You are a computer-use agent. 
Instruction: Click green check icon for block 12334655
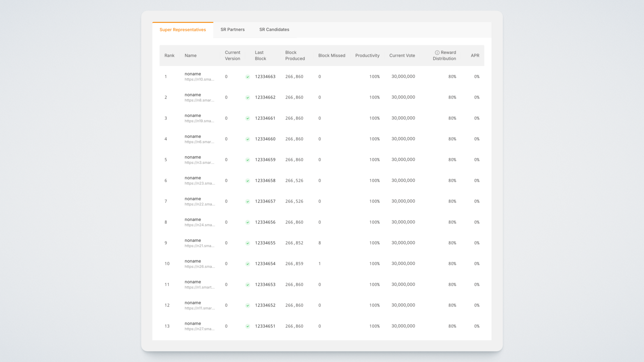[248, 243]
